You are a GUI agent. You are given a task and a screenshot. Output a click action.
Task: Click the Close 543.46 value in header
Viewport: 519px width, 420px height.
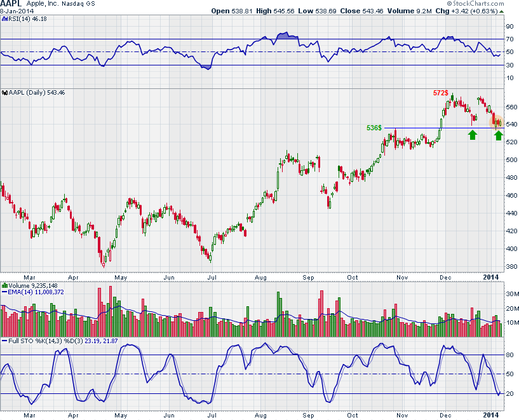pos(361,11)
